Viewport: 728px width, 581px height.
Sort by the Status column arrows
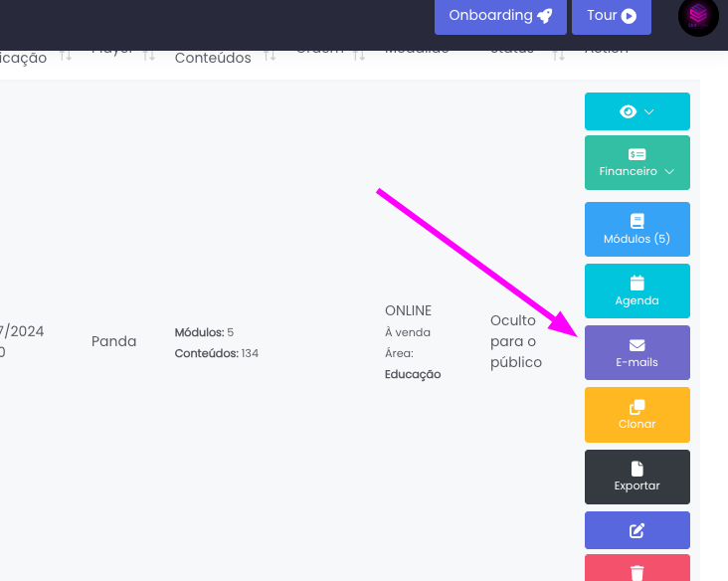point(558,54)
